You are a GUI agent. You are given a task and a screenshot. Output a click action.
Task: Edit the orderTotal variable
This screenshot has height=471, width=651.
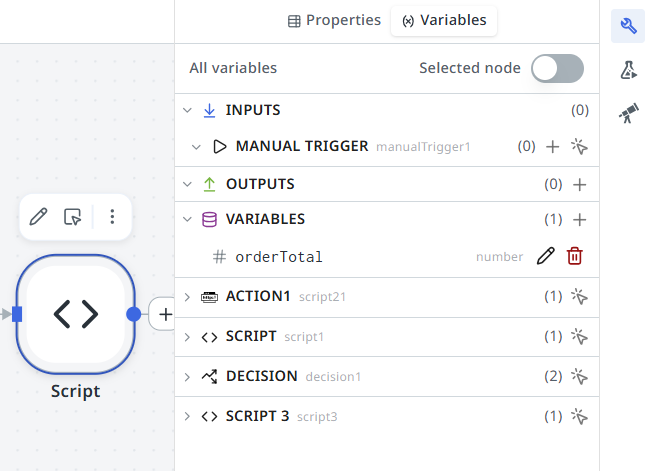(546, 256)
